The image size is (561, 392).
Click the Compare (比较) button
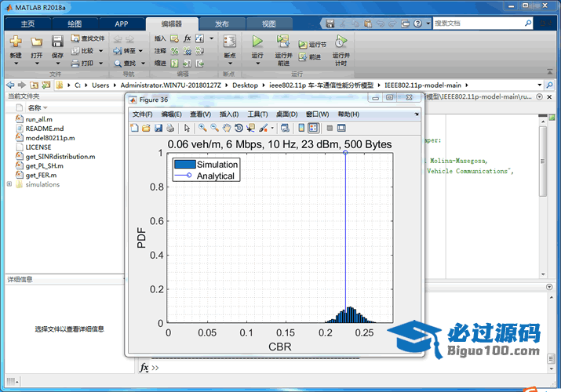click(x=83, y=51)
